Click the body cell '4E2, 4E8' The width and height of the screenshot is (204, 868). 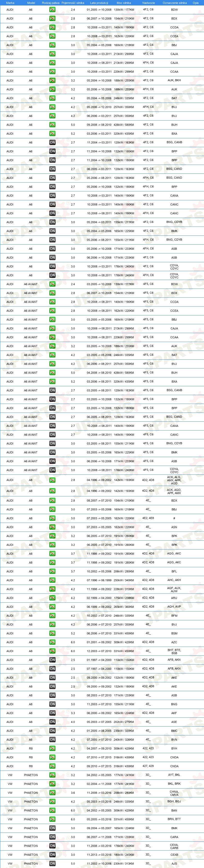point(148,518)
